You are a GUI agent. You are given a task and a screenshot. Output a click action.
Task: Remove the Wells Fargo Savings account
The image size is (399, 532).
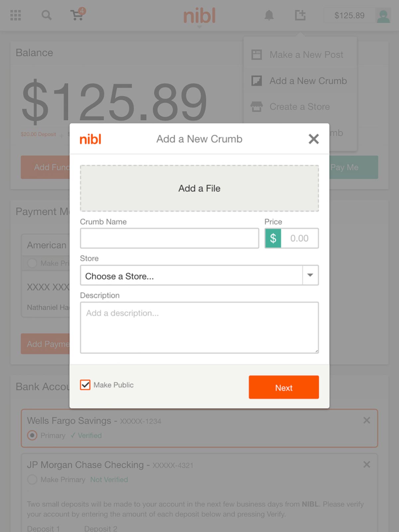(367, 421)
